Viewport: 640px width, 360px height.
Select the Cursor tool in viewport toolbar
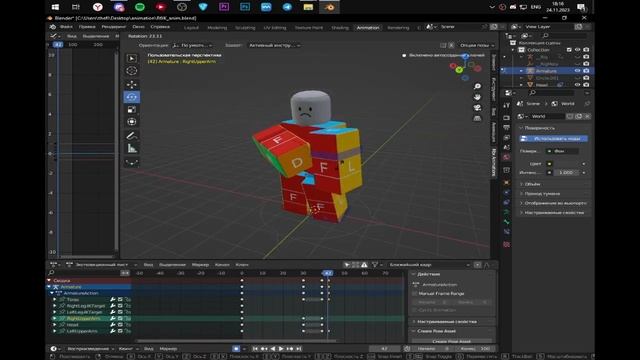point(131,71)
